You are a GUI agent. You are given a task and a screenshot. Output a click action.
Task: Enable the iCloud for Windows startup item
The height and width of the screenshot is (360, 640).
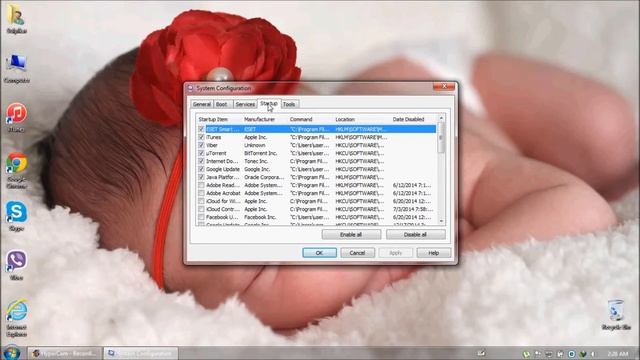click(201, 201)
